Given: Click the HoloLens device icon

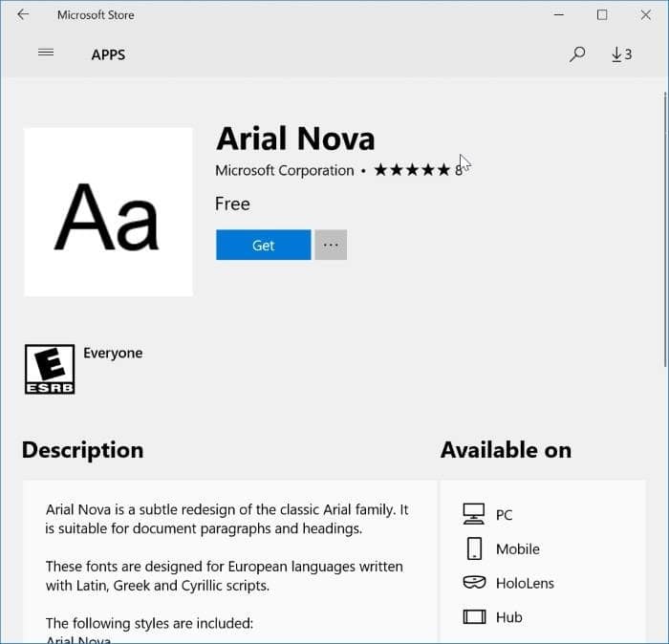Looking at the screenshot, I should point(474,583).
